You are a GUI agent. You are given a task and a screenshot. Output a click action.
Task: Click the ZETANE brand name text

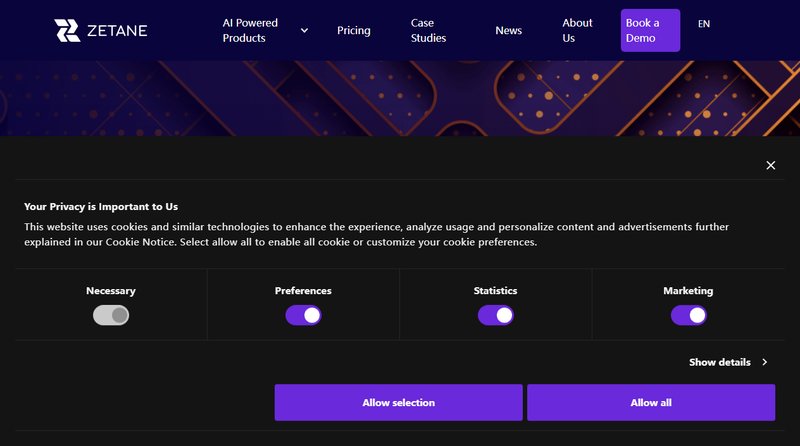116,30
